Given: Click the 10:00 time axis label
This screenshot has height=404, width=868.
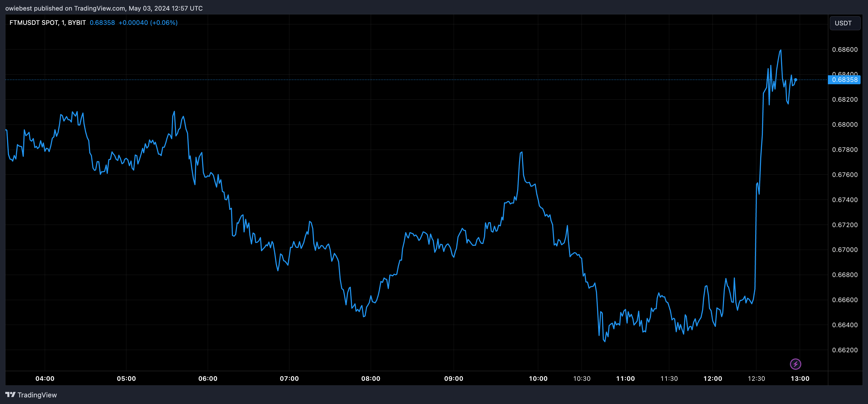Looking at the screenshot, I should (538, 378).
